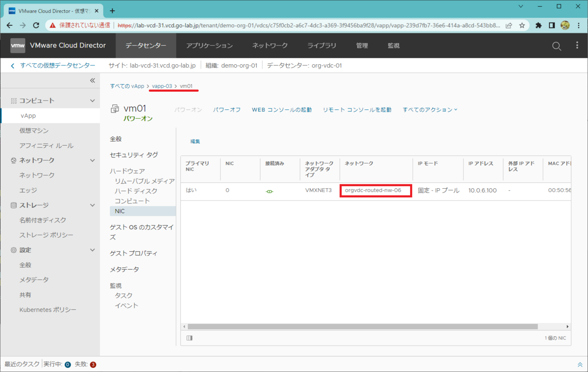Switch to the 監視 top tab
Viewport: 588px width, 372px height.
tap(393, 46)
